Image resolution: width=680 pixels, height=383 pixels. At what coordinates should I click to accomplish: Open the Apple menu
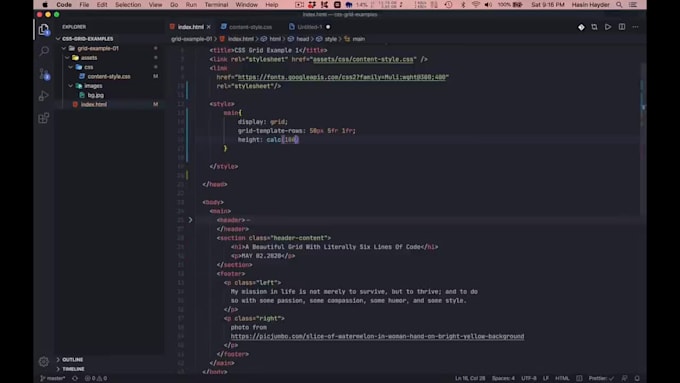click(x=45, y=5)
